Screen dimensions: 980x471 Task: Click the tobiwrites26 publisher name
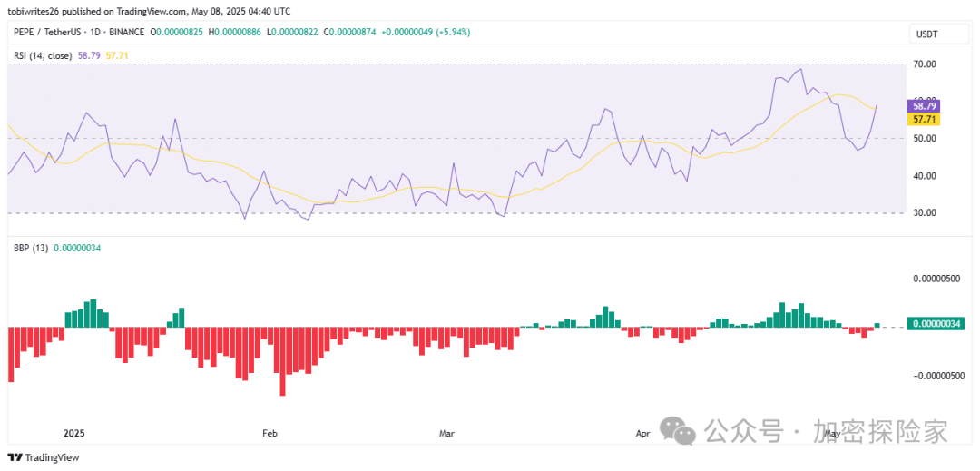tap(34, 11)
